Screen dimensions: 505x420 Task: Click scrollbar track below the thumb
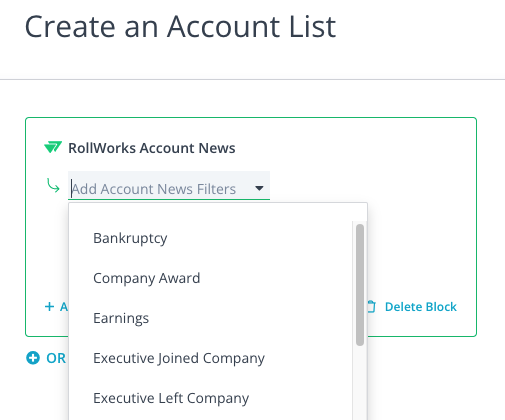pyautogui.click(x=360, y=383)
